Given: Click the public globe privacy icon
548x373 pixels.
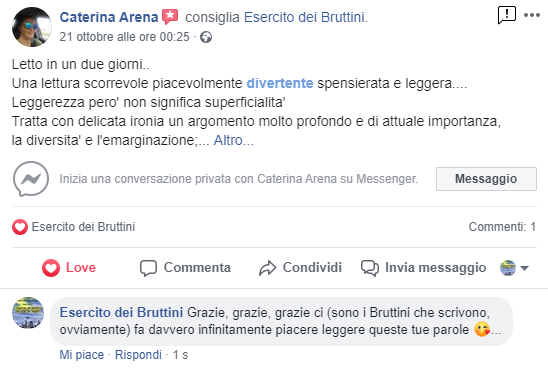Looking at the screenshot, I should 206,37.
